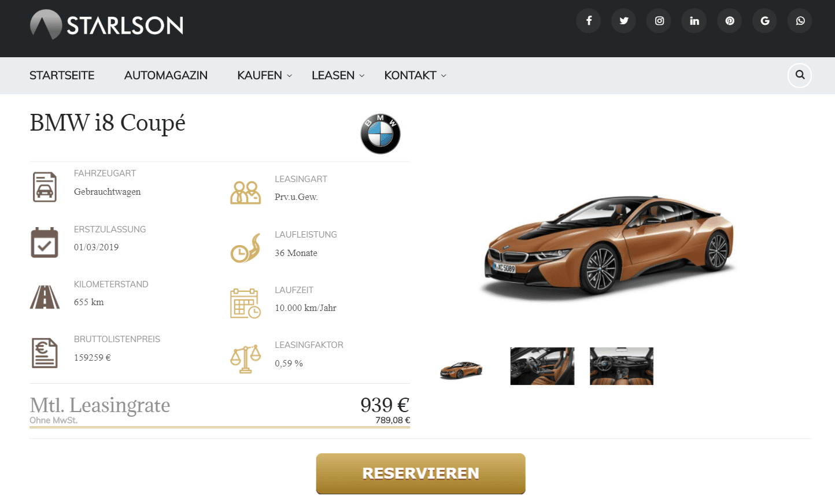The height and width of the screenshot is (504, 835).
Task: Open the Automagazin menu item
Action: pos(166,76)
